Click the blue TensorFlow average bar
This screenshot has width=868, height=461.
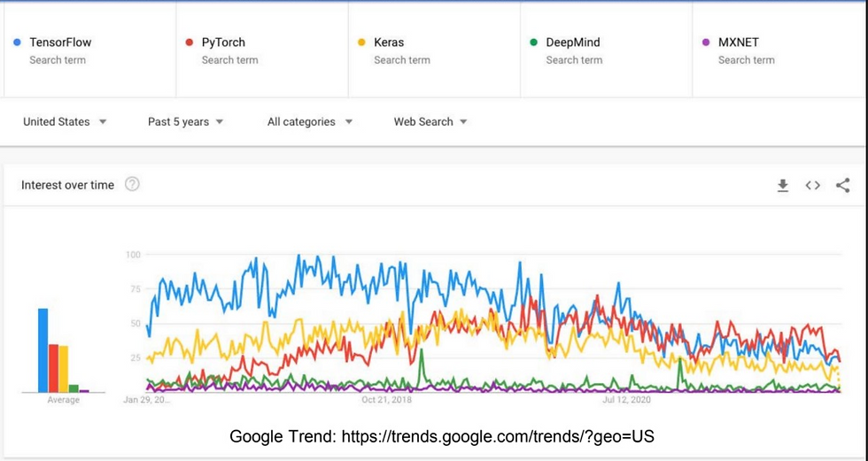43,350
